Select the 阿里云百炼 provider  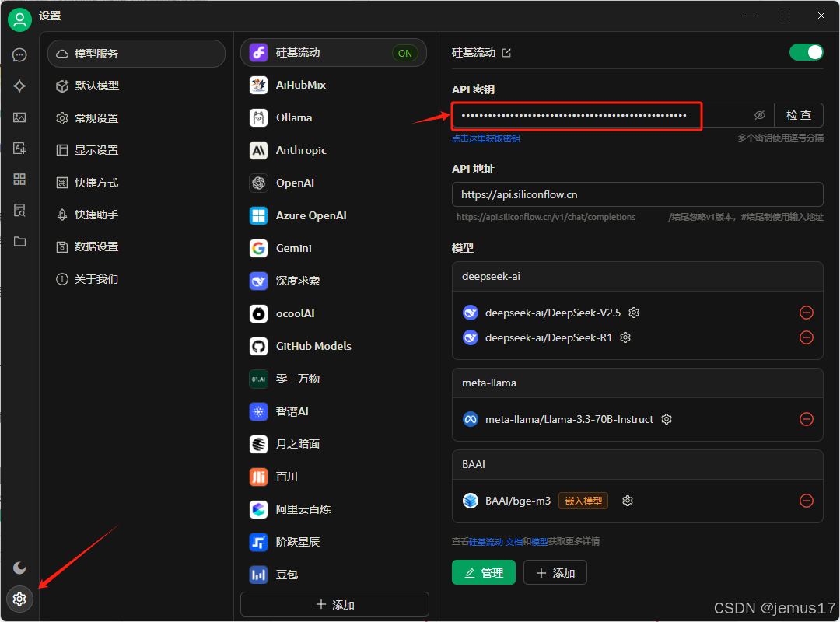click(x=334, y=509)
